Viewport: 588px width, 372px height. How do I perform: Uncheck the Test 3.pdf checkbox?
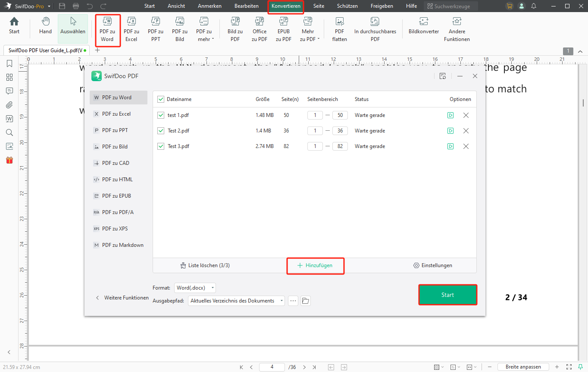(161, 146)
